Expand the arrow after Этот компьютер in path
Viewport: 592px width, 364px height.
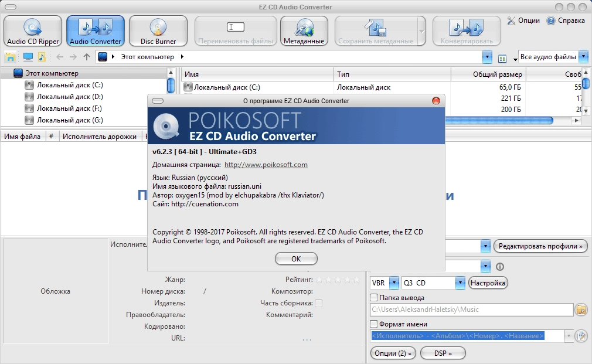click(x=182, y=57)
